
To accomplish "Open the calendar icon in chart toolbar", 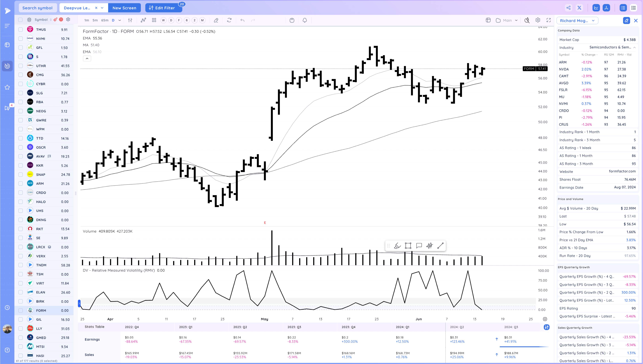I will coord(292,20).
